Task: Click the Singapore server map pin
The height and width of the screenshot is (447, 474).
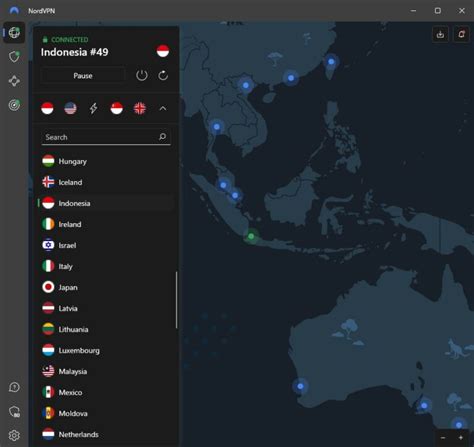Action: (235, 195)
